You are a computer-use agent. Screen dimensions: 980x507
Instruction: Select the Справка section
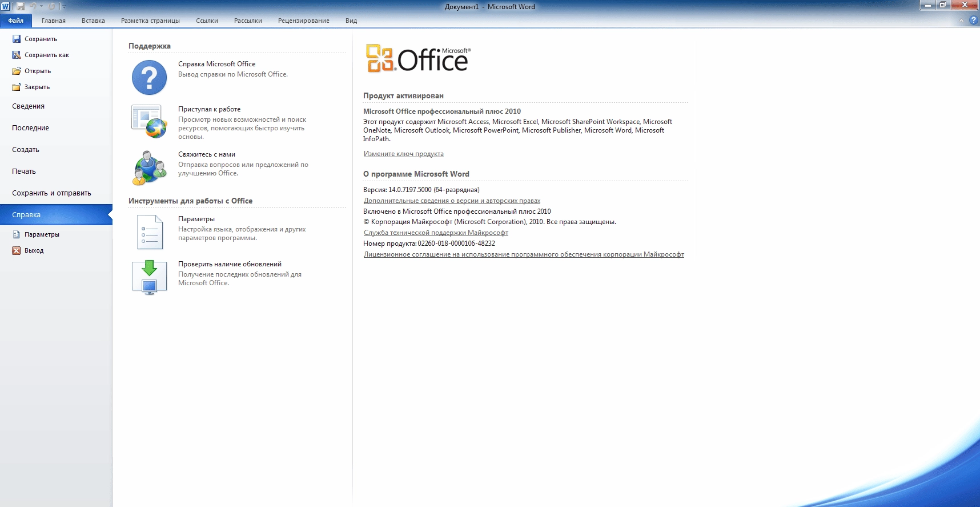pos(56,215)
